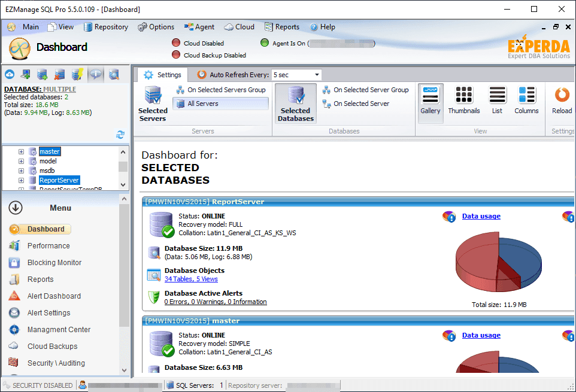This screenshot has height=392, width=576.
Task: Switch to List view
Action: (498, 100)
